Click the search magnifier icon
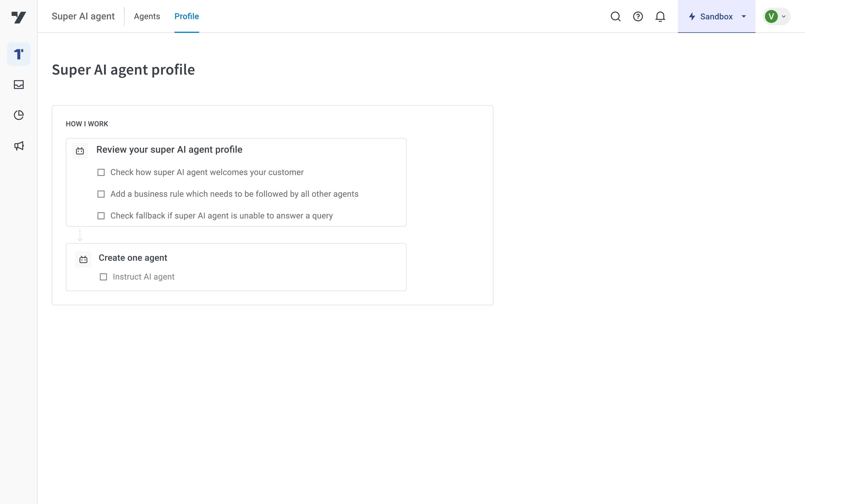846x504 pixels. [x=615, y=16]
